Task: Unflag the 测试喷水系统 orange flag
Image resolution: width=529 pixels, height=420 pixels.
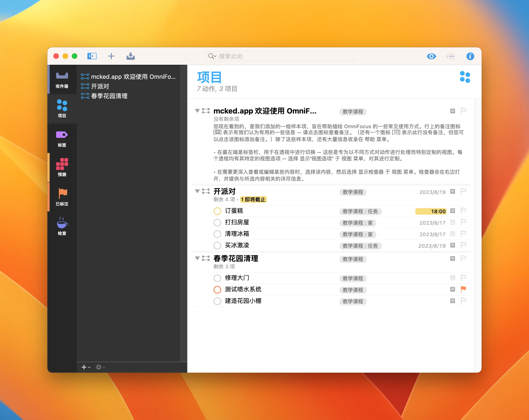Action: click(x=463, y=289)
